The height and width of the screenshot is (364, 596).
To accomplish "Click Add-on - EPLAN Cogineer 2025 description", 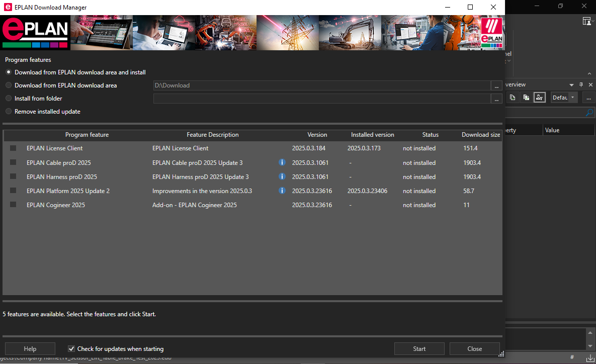I will [195, 205].
